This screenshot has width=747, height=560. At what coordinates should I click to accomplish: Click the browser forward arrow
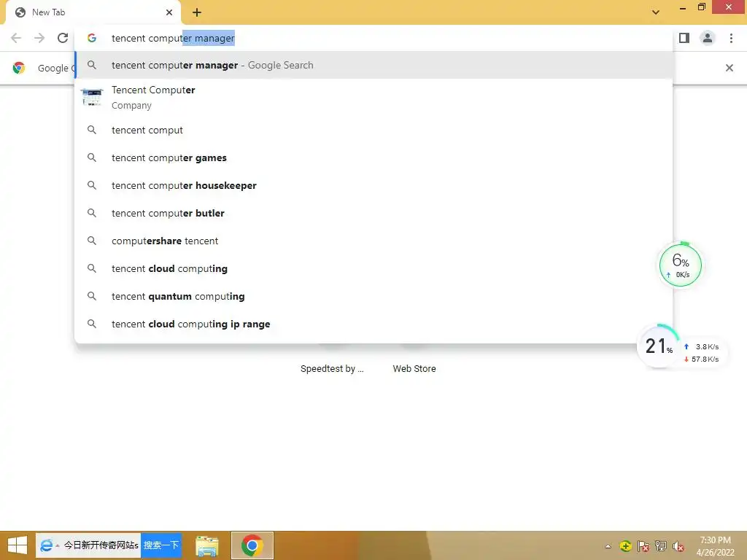point(39,38)
